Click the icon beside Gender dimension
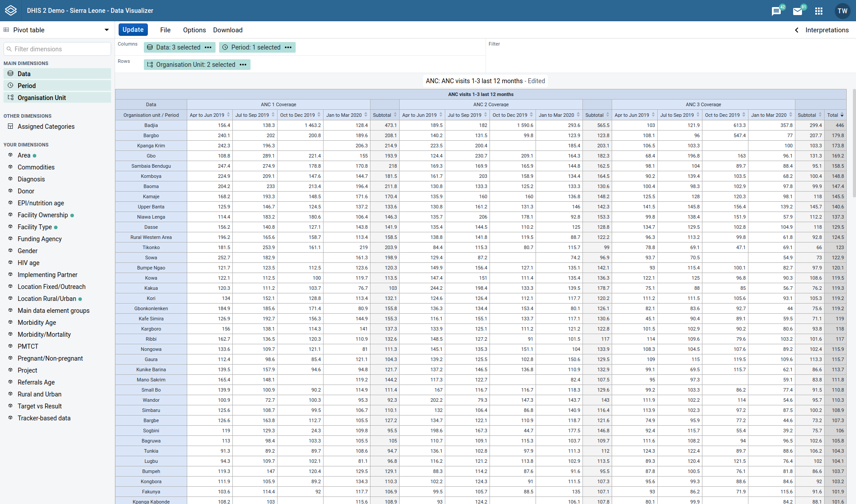Screen dimensions: 856x504 click(11, 250)
